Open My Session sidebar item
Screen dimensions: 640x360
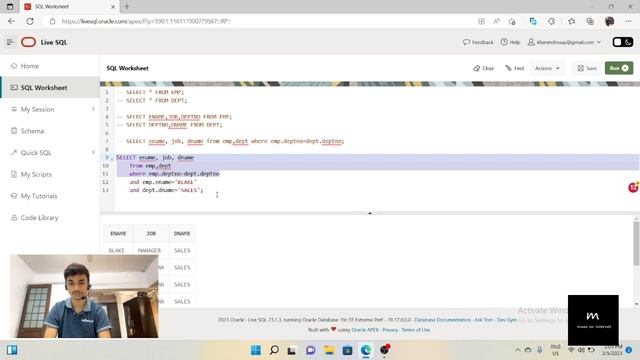click(x=38, y=109)
